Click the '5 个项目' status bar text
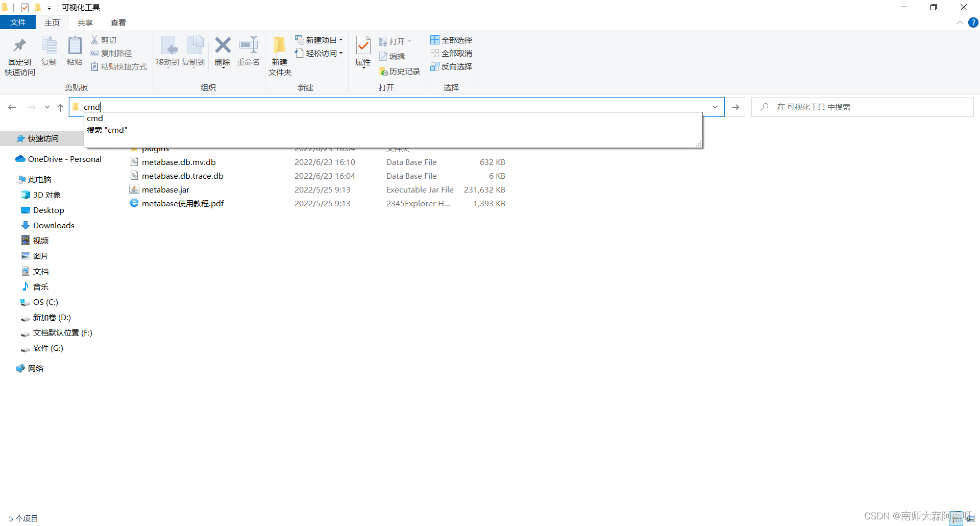 tap(23, 518)
